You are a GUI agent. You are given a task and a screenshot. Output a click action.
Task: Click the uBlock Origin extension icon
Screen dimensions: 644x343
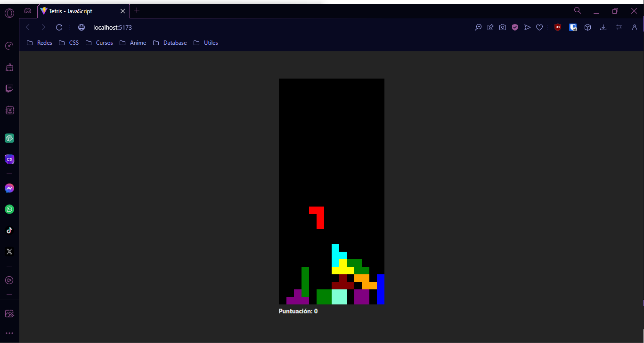pyautogui.click(x=557, y=27)
